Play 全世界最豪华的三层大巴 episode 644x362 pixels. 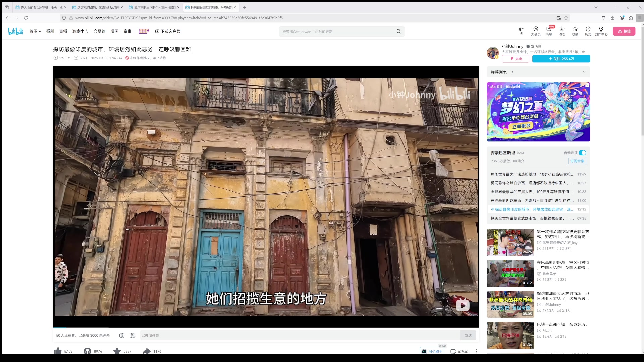click(538, 192)
